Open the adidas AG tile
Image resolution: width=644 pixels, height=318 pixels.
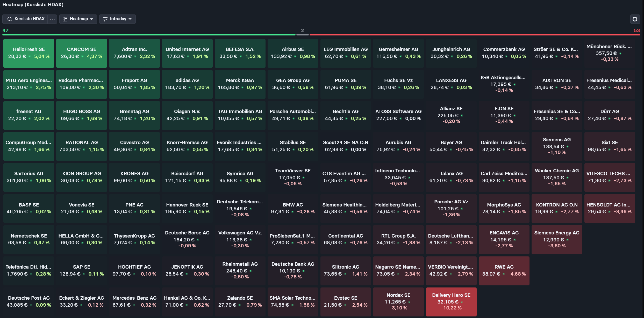(x=187, y=84)
